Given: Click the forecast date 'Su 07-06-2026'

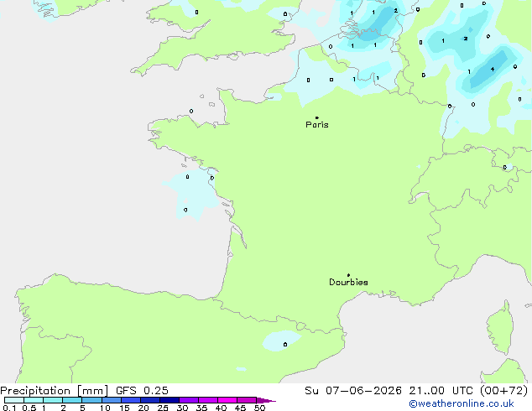Looking at the screenshot, I should [x=353, y=391].
